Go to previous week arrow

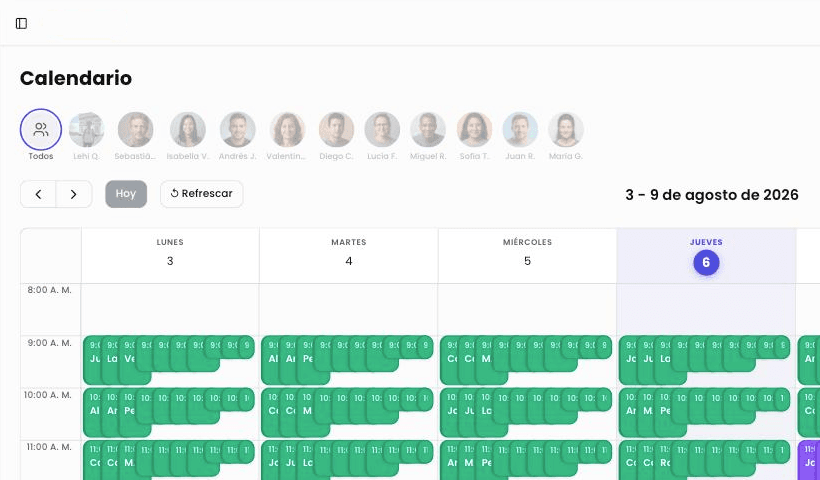tap(38, 194)
